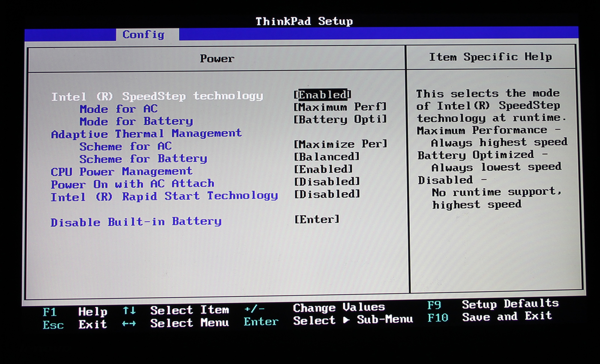Select the CPU Power Management item
The height and width of the screenshot is (364, 600).
tap(122, 172)
